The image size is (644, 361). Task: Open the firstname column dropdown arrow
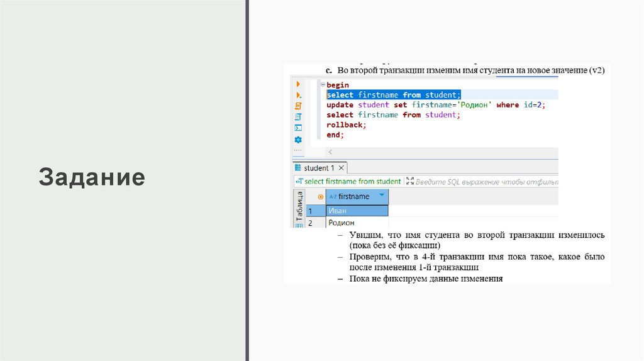click(x=381, y=196)
